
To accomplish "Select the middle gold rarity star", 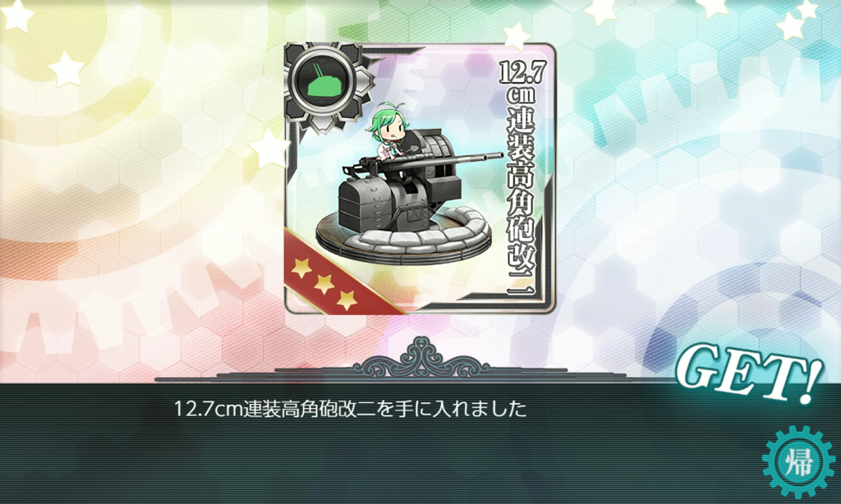I will 324,284.
